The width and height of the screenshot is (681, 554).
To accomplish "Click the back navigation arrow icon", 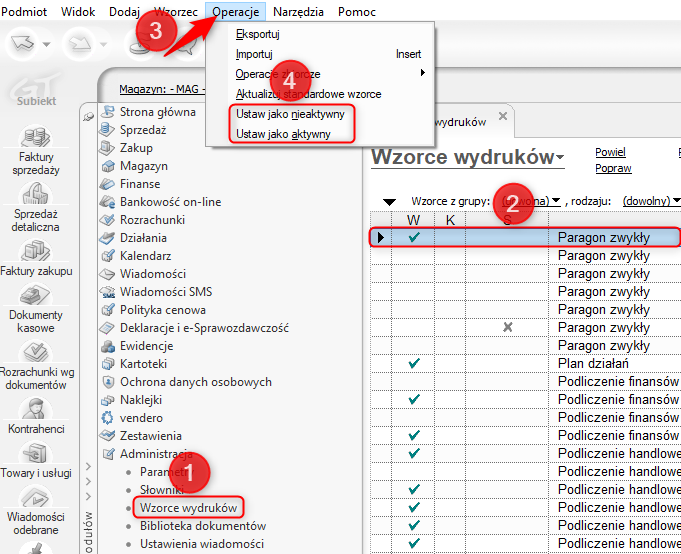I will 22,43.
